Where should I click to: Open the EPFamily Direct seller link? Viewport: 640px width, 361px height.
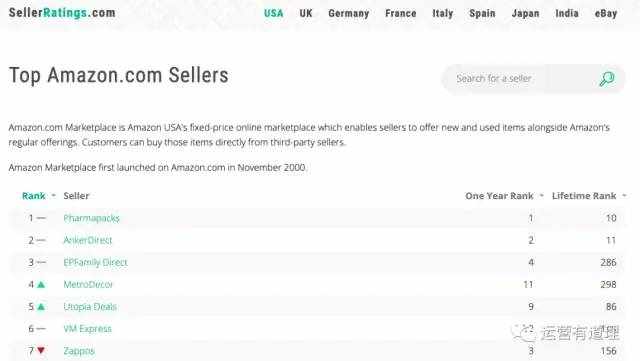(96, 262)
